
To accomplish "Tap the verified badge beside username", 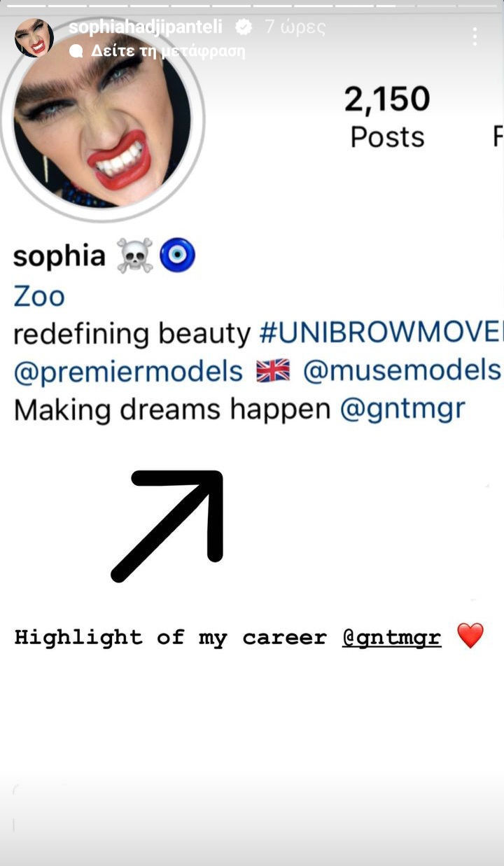I will pos(244,27).
